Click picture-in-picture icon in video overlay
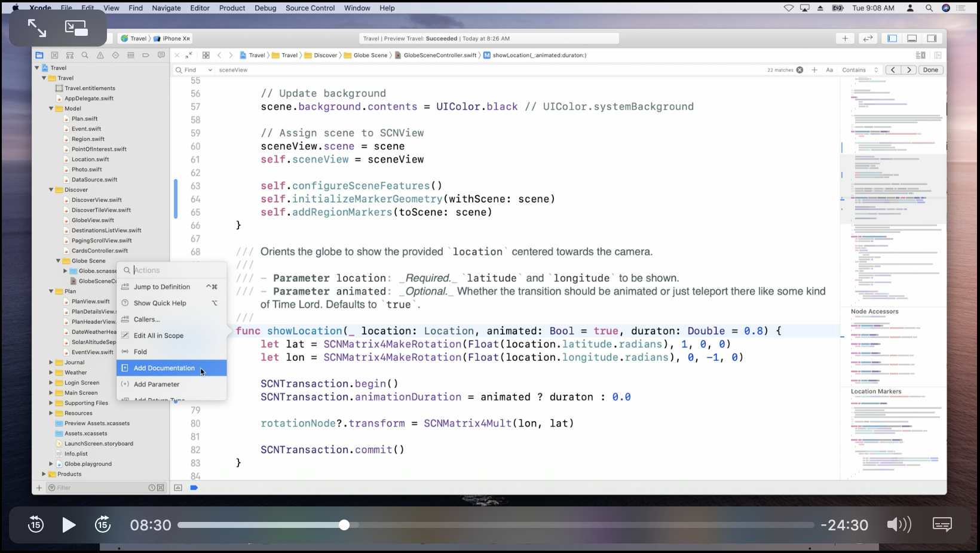This screenshot has height=553, width=980. point(76,28)
